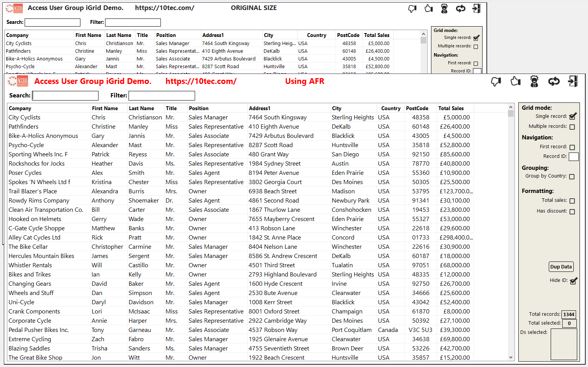Click circular refresh arrows in Using AFR window

[x=554, y=81]
